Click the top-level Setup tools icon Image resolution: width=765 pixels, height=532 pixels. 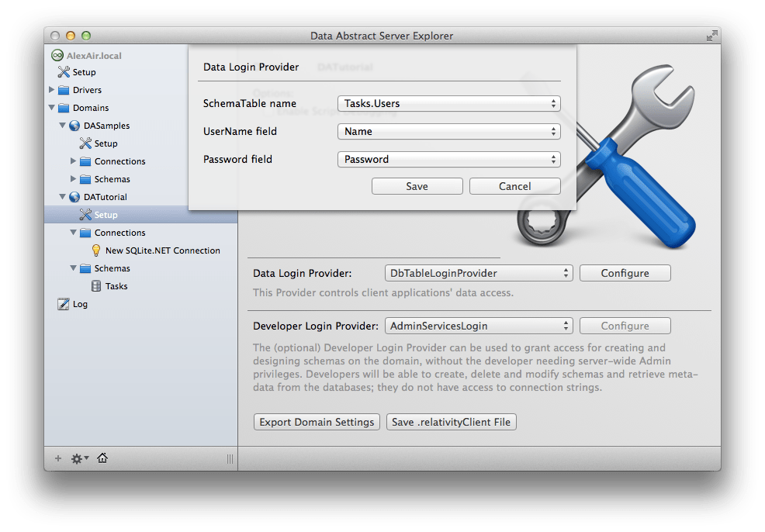64,72
